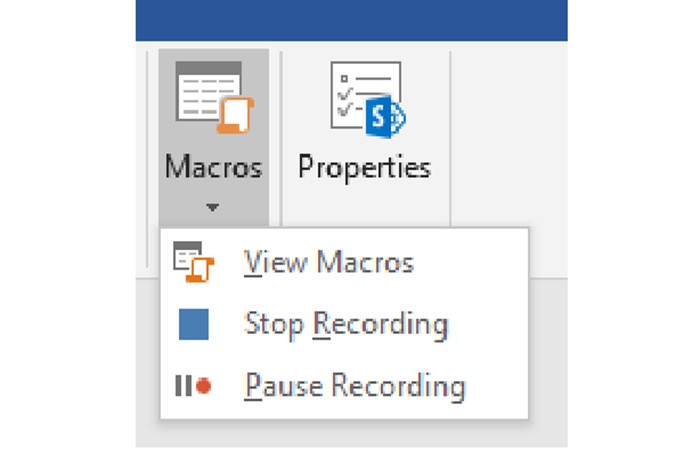Viewport: 700px width, 450px height.
Task: Select View Macros from the menu
Action: pyautogui.click(x=328, y=263)
